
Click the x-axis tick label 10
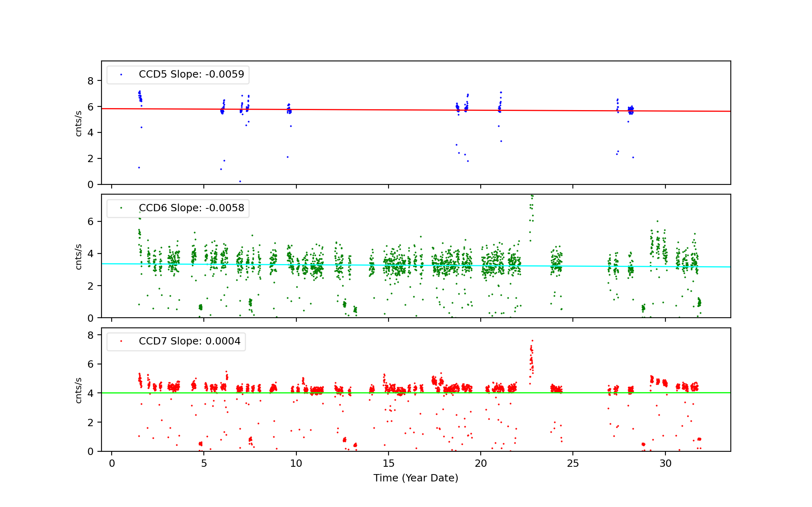click(x=296, y=464)
